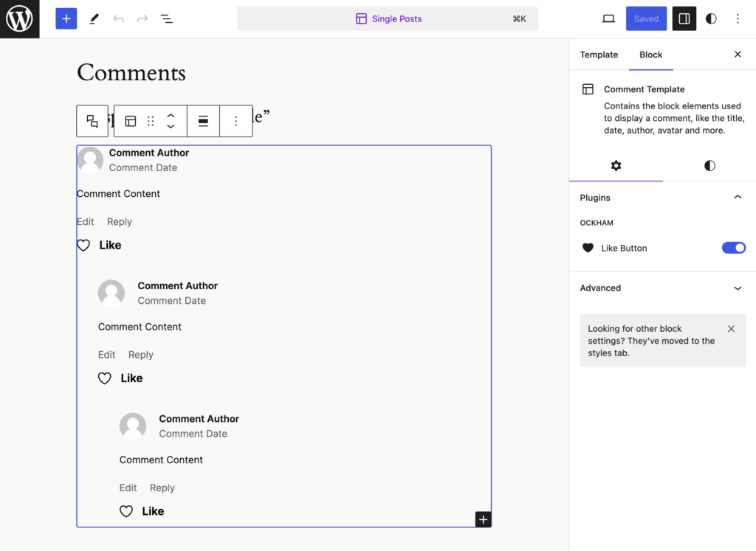Click the first heart Like icon
The height and width of the screenshot is (551, 756).
[x=83, y=246]
